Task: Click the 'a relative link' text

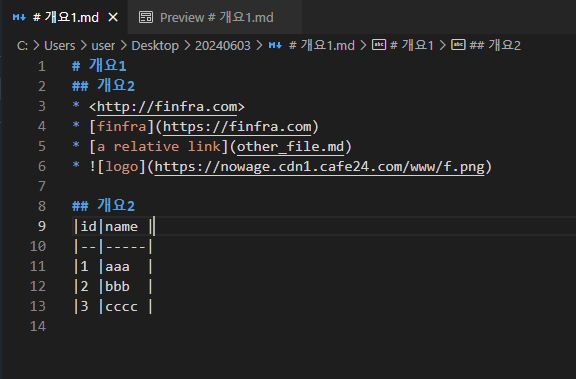Action: tap(158, 147)
